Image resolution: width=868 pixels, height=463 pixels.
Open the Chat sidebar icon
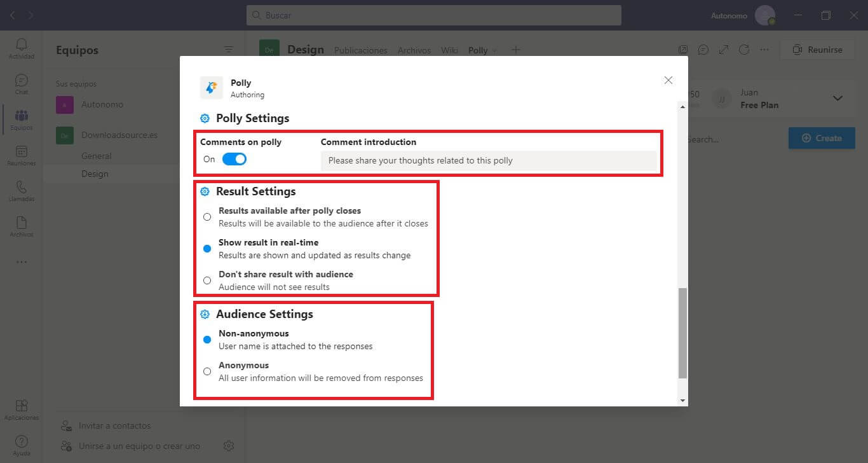click(22, 81)
